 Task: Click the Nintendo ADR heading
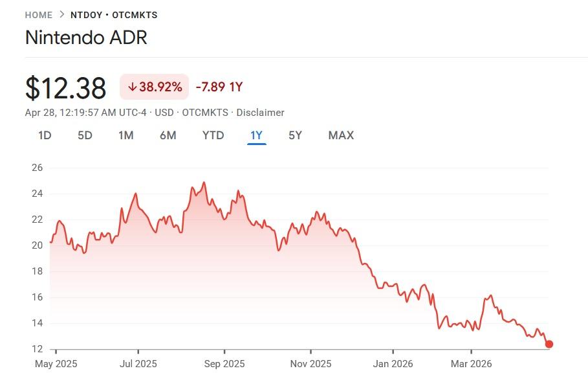pyautogui.click(x=86, y=38)
